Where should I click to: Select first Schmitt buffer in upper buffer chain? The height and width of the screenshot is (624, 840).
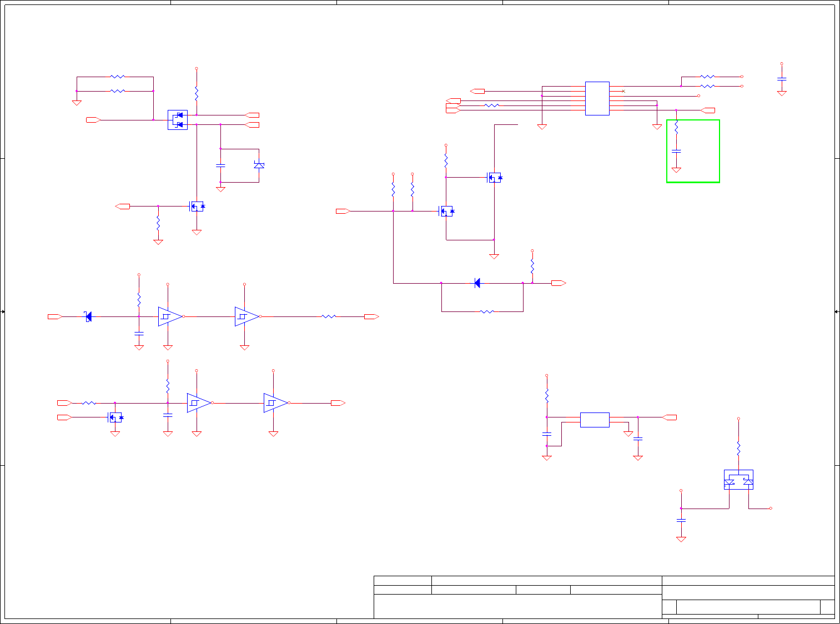pyautogui.click(x=170, y=316)
